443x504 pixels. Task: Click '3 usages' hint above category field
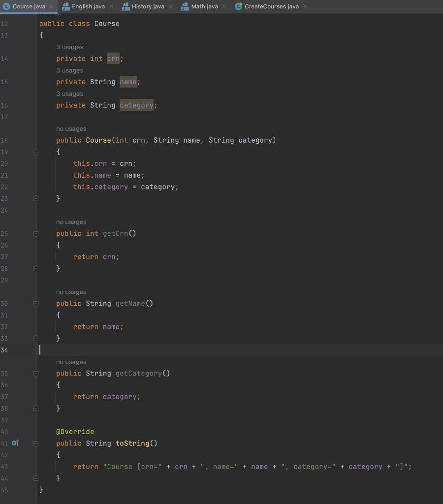(69, 94)
